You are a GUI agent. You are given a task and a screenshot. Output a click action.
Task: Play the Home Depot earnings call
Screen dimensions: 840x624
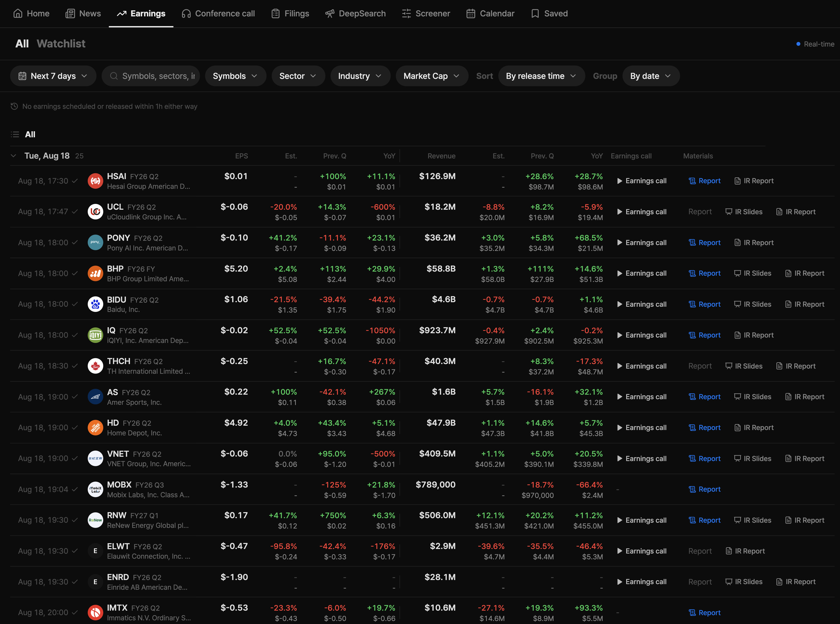(x=641, y=428)
